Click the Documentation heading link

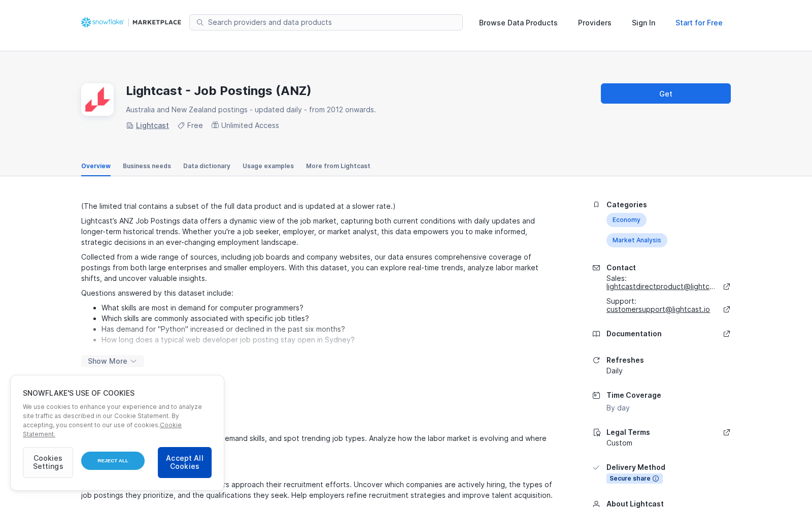tap(634, 334)
